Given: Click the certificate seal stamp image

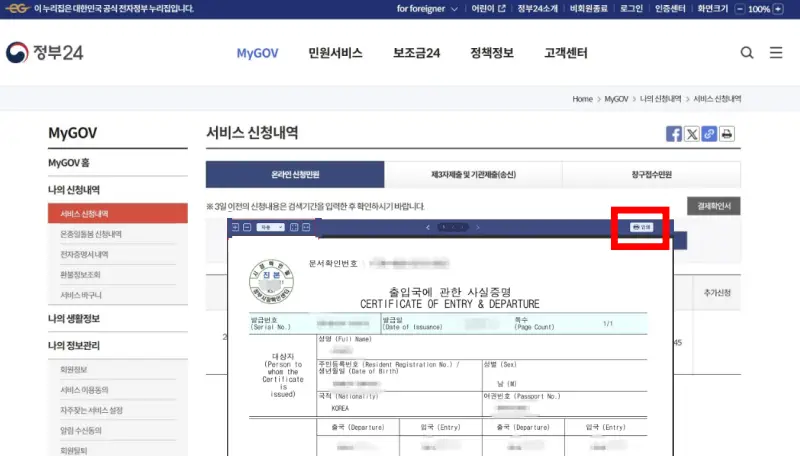Looking at the screenshot, I should [x=271, y=281].
